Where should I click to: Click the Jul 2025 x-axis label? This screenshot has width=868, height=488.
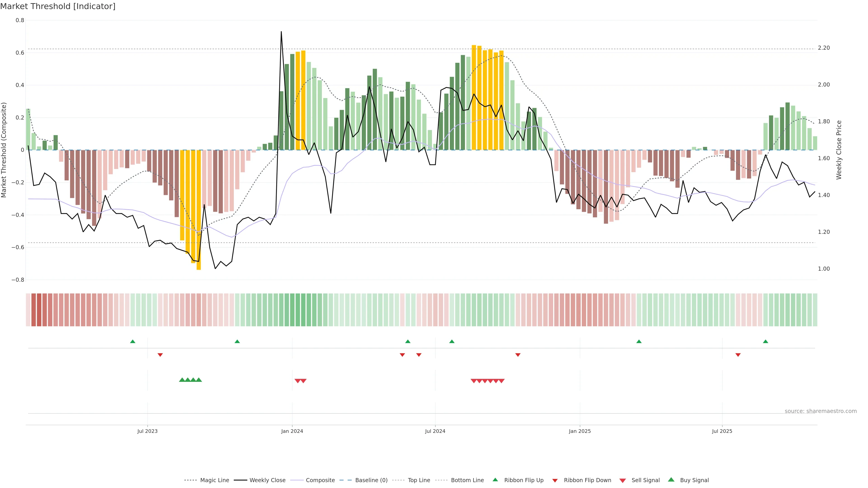point(722,431)
